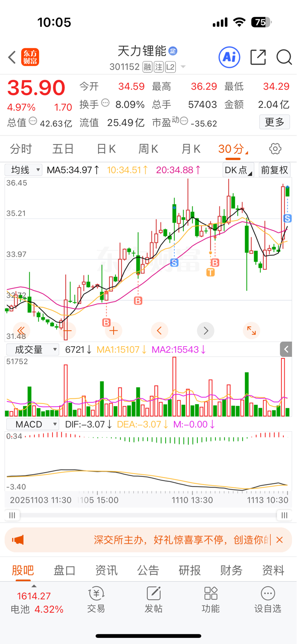Tap the orange megaphone announcement icon
The height and width of the screenshot is (644, 297).
[x=18, y=540]
